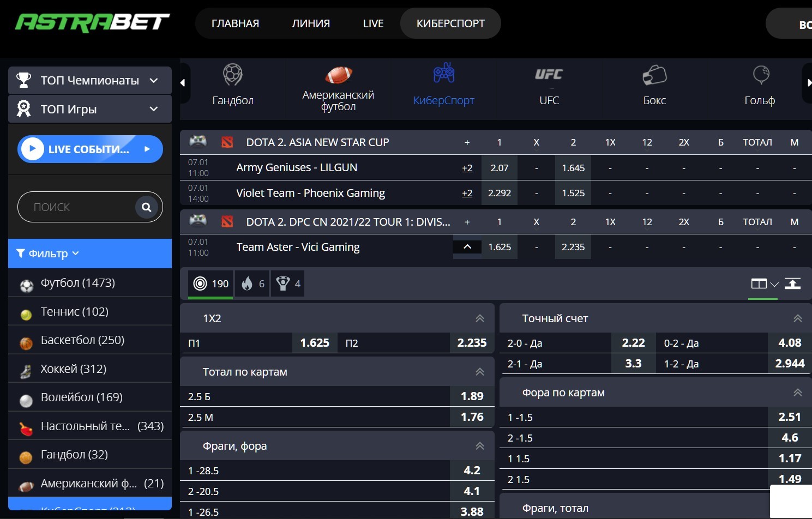812x519 pixels.
Task: Open the ЛИНИЯ nav tab
Action: tap(311, 23)
